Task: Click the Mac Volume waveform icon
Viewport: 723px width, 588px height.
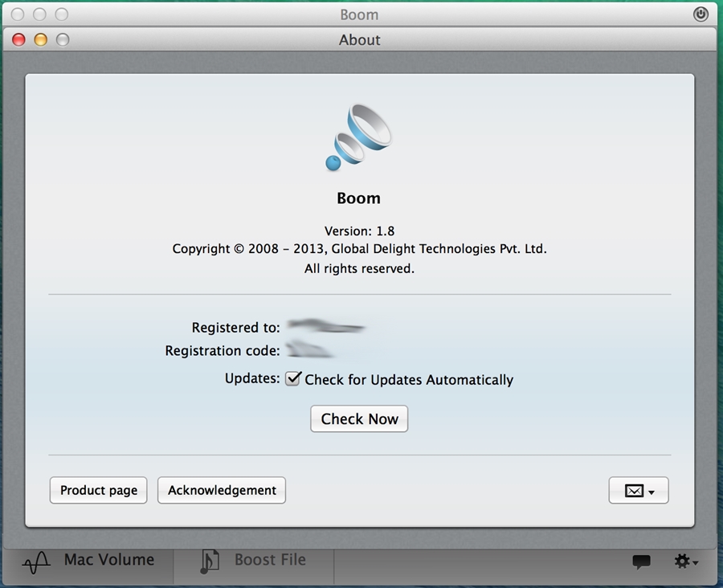Action: (x=36, y=562)
